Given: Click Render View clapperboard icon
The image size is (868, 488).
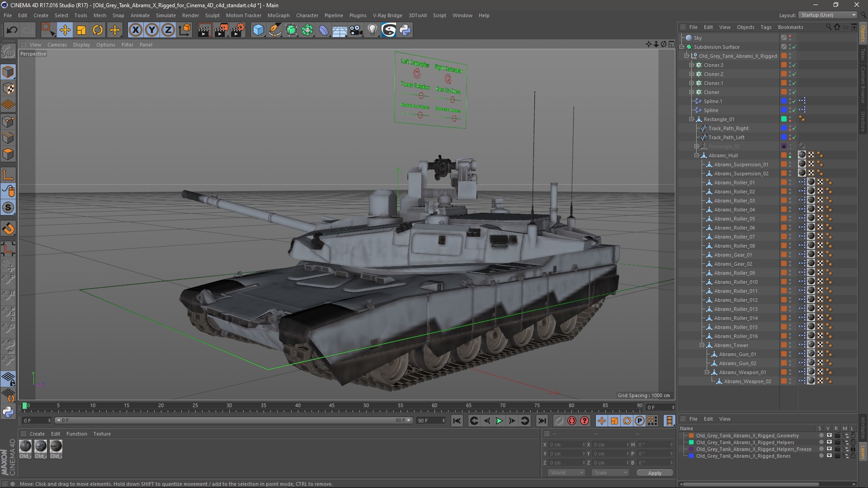Looking at the screenshot, I should (204, 30).
